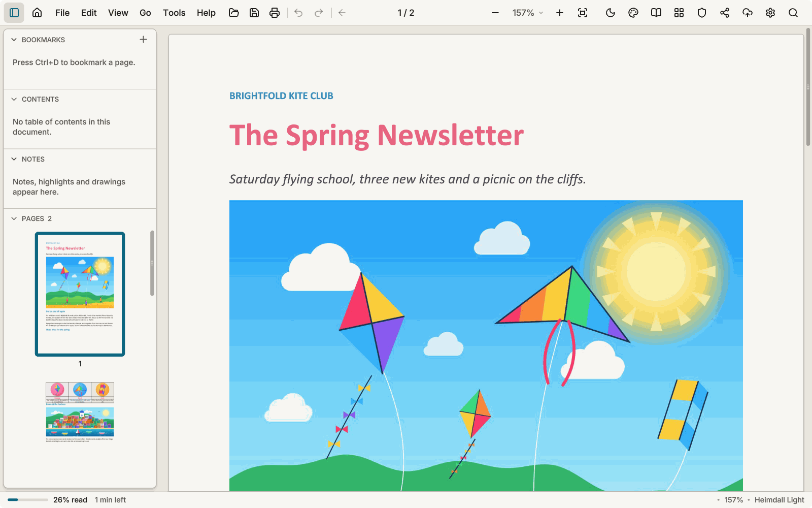Viewport: 812px width, 508px height.
Task: Open the View menu
Action: (118, 13)
